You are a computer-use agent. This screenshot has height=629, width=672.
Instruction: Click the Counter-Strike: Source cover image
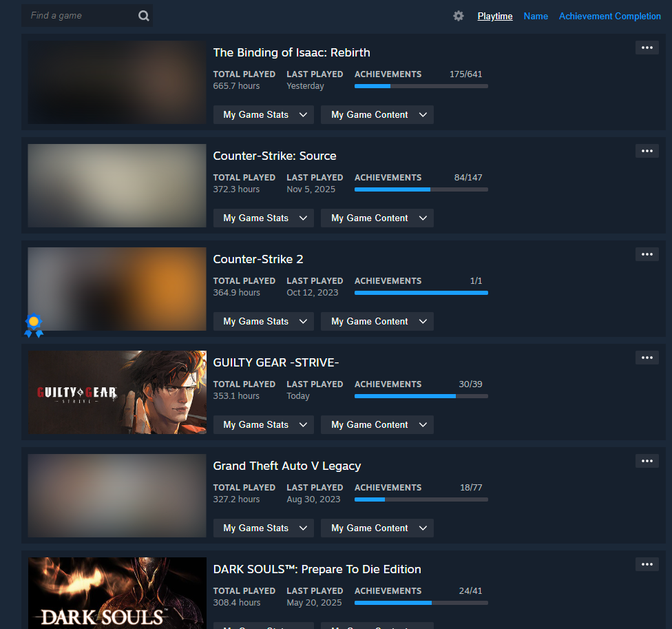click(x=117, y=185)
